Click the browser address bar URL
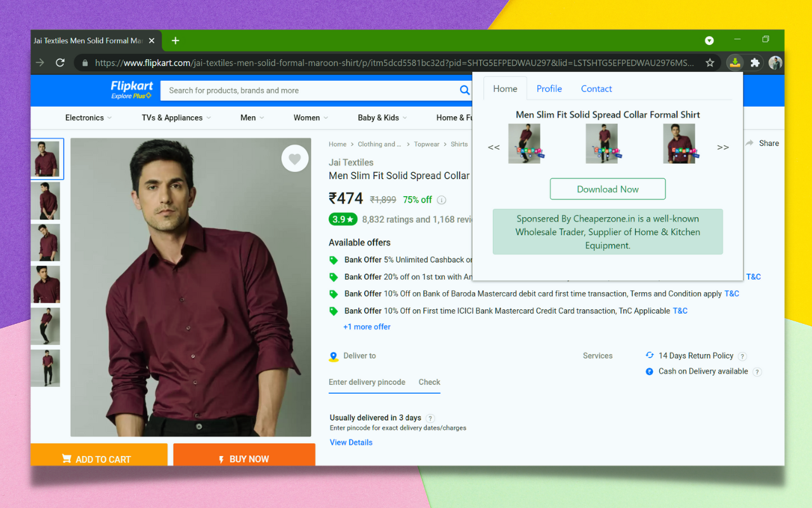 click(394, 63)
